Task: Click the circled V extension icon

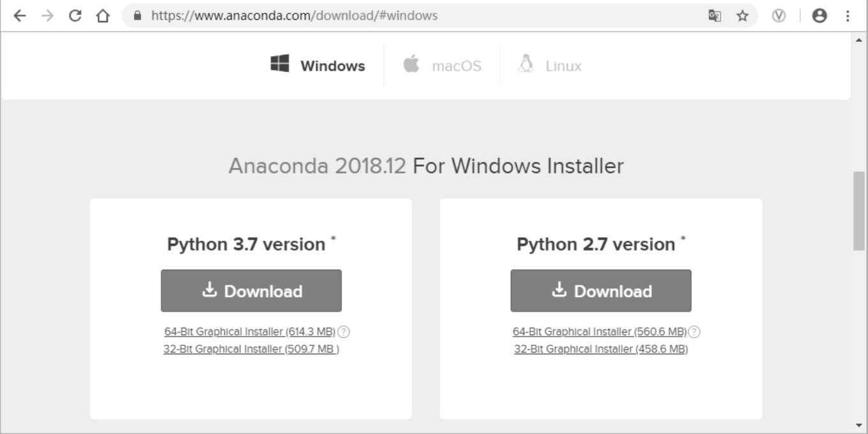Action: 779,16
